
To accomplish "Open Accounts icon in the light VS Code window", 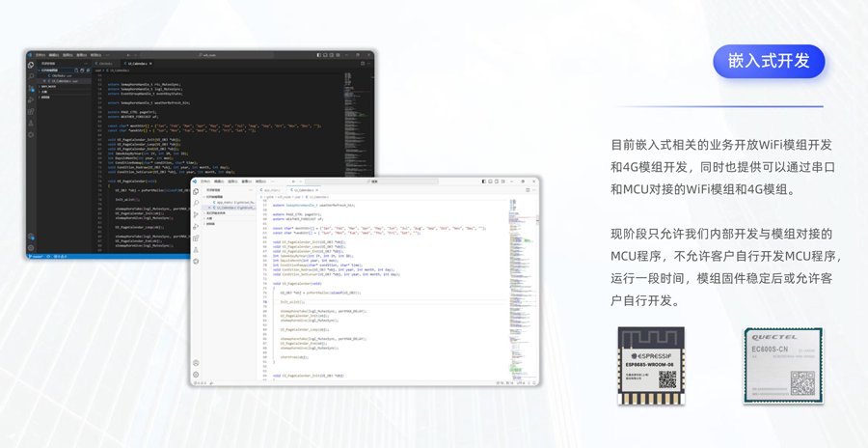I will 197,363.
